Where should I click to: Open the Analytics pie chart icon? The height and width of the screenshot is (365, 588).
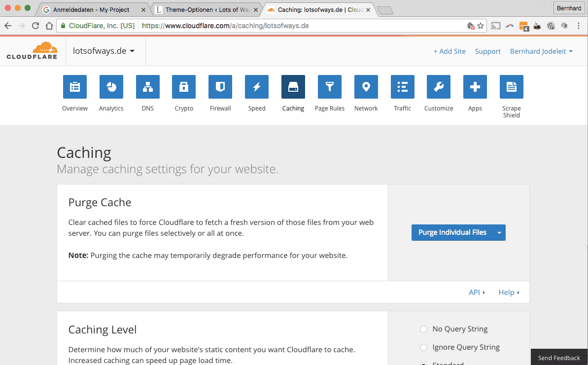[x=111, y=87]
